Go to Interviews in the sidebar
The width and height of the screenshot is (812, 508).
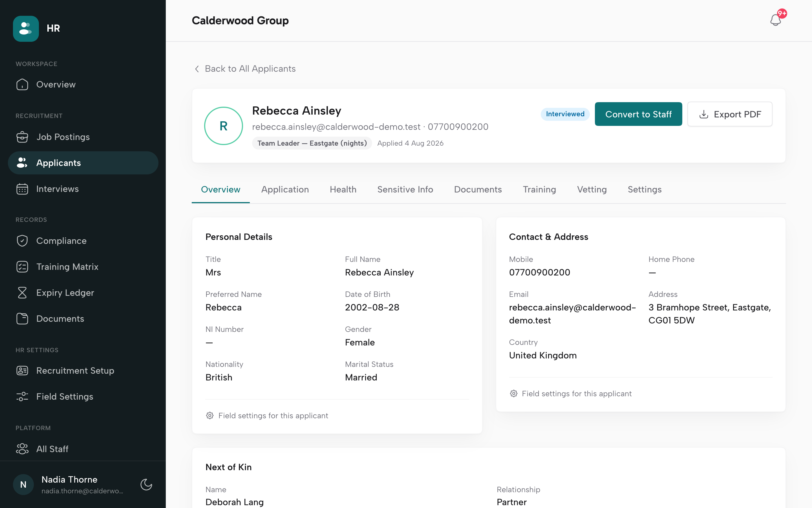pyautogui.click(x=83, y=189)
